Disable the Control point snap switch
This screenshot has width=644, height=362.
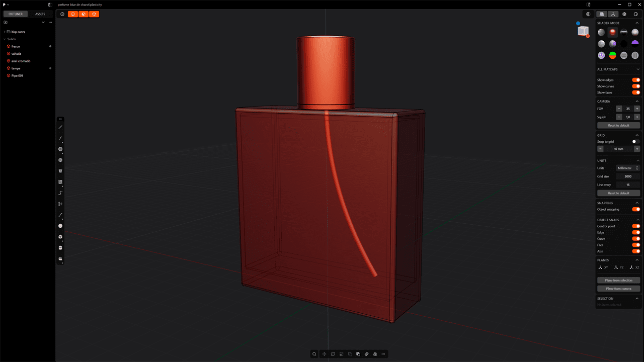(636, 226)
